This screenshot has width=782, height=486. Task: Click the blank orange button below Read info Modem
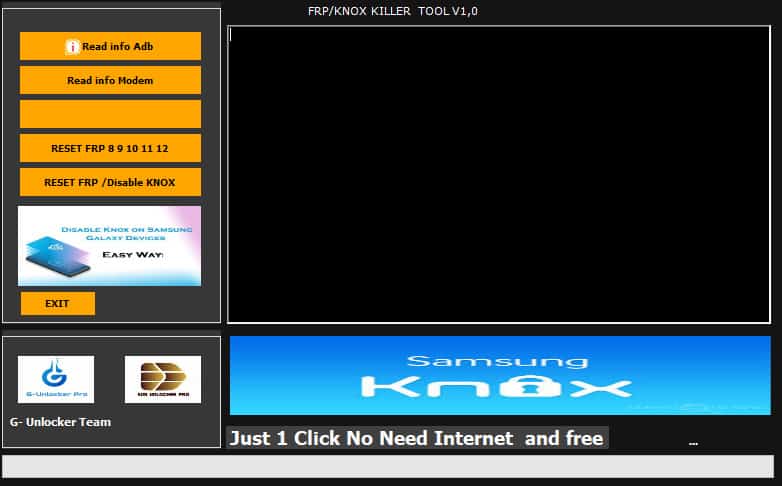(x=110, y=114)
